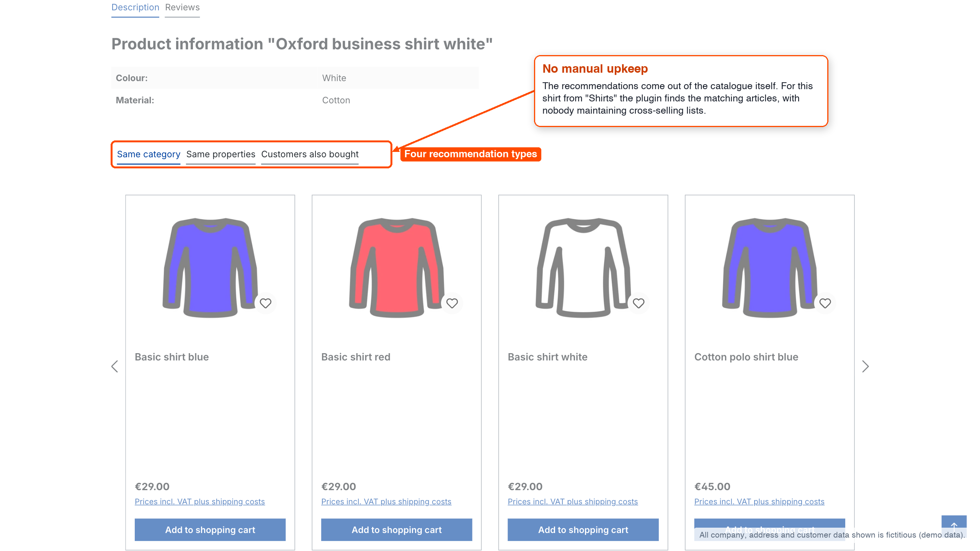Add Basic shirt blue to shopping cart
Image resolution: width=980 pixels, height=551 pixels.
[x=210, y=530]
